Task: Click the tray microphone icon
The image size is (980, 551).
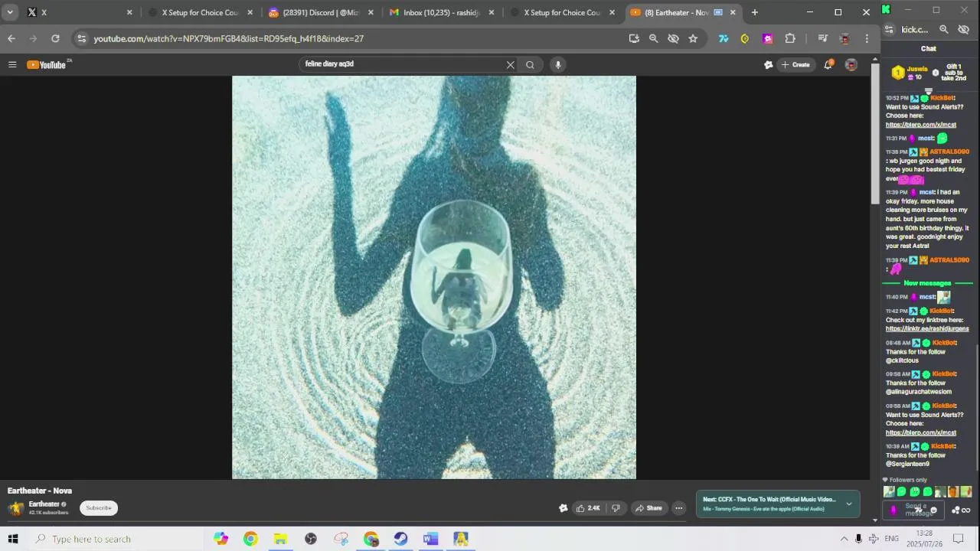Action: (858, 539)
